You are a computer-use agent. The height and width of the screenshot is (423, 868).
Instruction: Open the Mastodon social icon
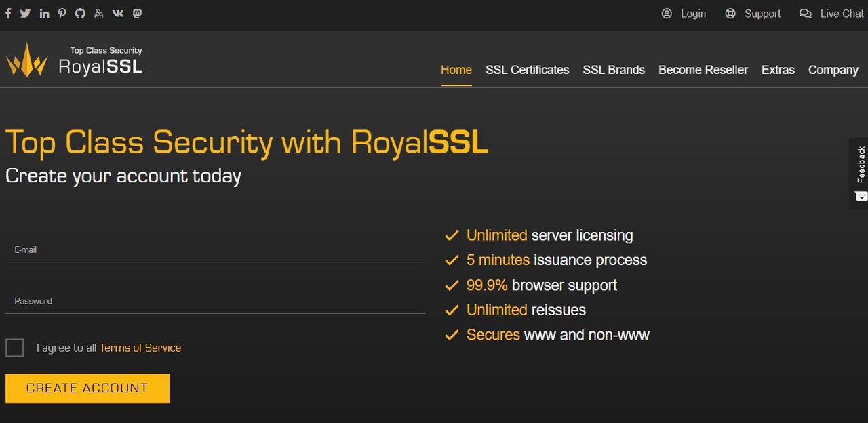click(137, 14)
